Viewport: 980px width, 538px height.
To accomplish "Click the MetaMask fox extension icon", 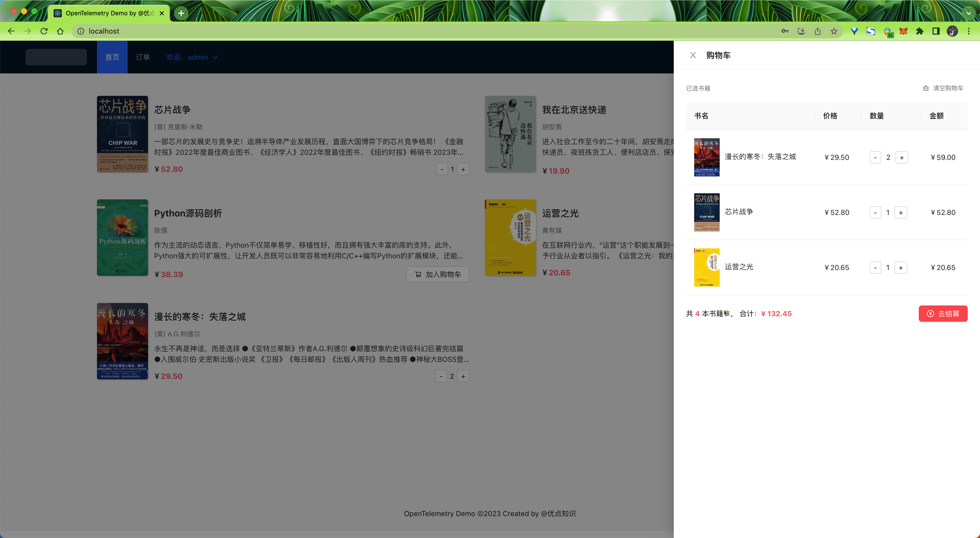I will pos(903,31).
